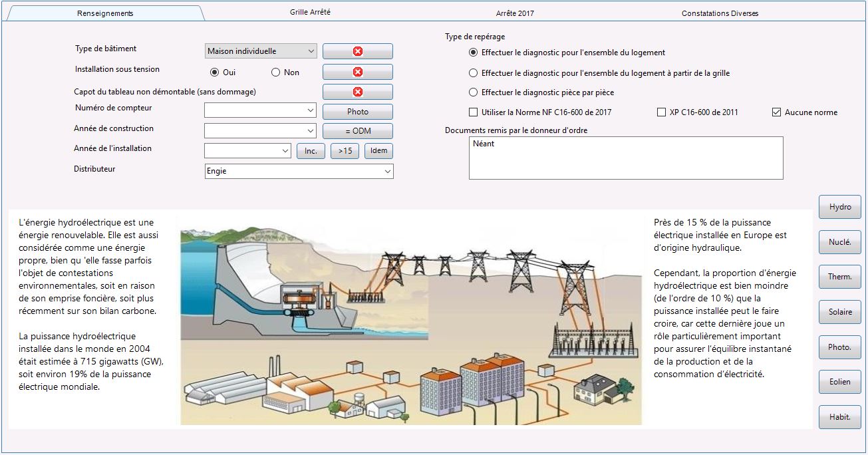
Task: Show the Nuclé. energy info
Action: pyautogui.click(x=840, y=242)
